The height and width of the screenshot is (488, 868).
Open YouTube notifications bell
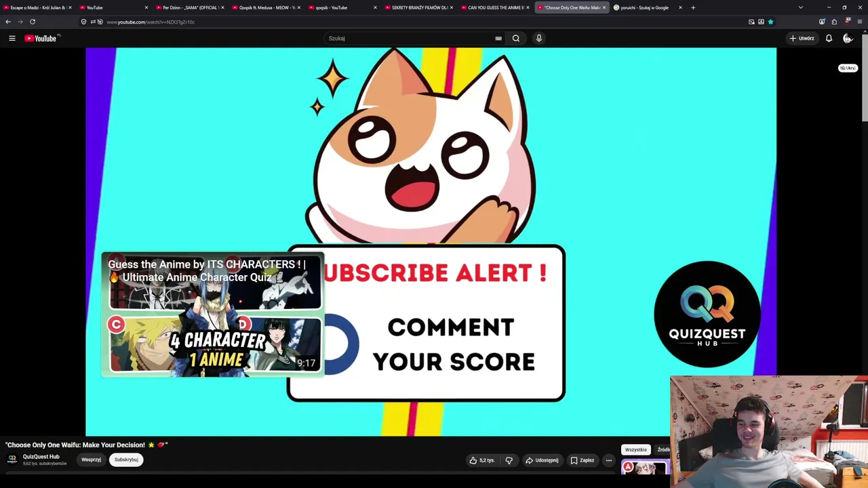[829, 39]
